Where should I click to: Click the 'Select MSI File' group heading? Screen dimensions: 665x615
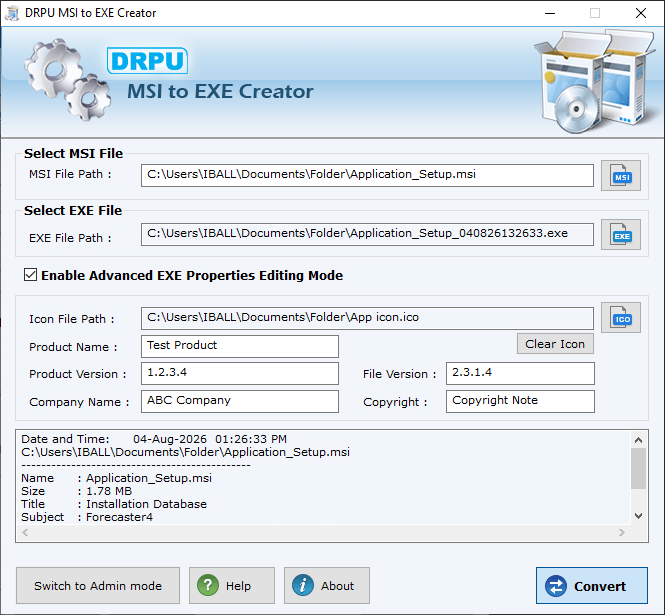click(x=73, y=153)
